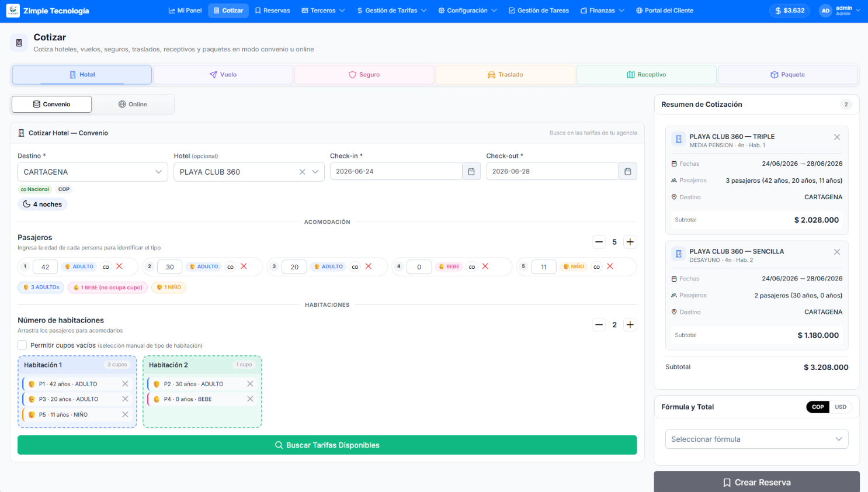Toggle nationality CO for the NIÑO passenger
Screen dimensions: 868x492
tap(596, 266)
